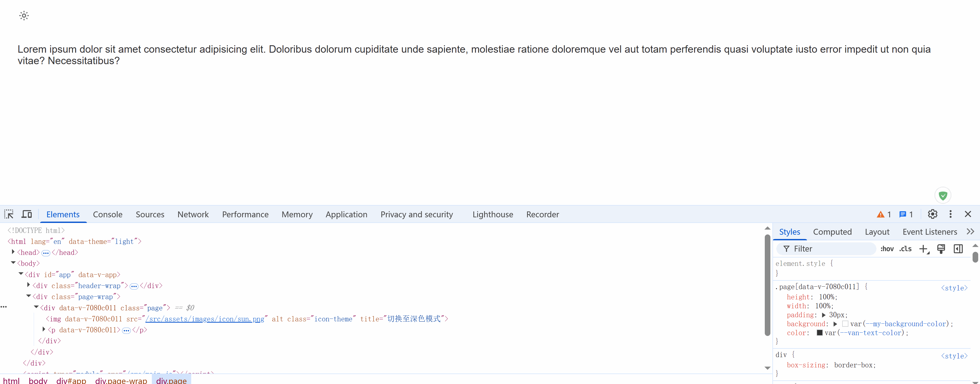Expand the head element node
This screenshot has width=980, height=384.
pyautogui.click(x=13, y=252)
